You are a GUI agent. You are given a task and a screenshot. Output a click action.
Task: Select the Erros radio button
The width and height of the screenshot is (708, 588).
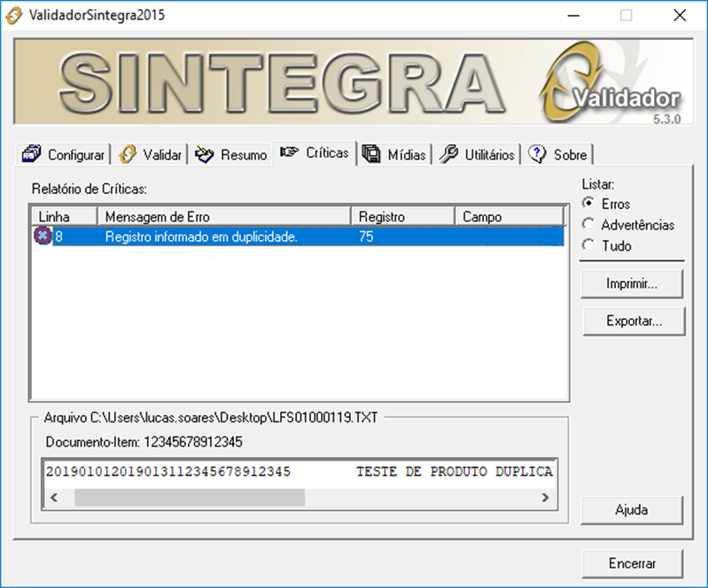tap(588, 203)
